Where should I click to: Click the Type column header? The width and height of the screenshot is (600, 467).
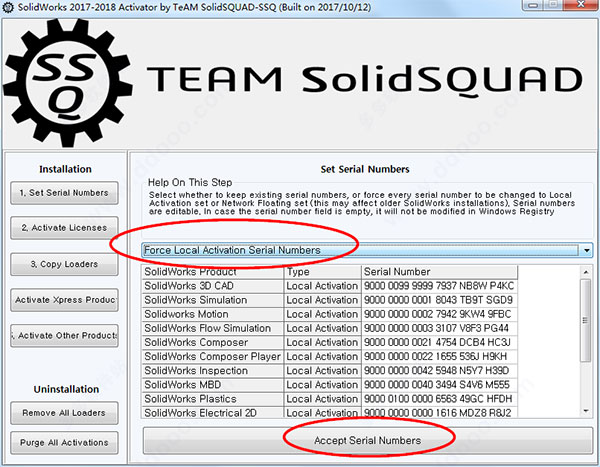point(323,272)
